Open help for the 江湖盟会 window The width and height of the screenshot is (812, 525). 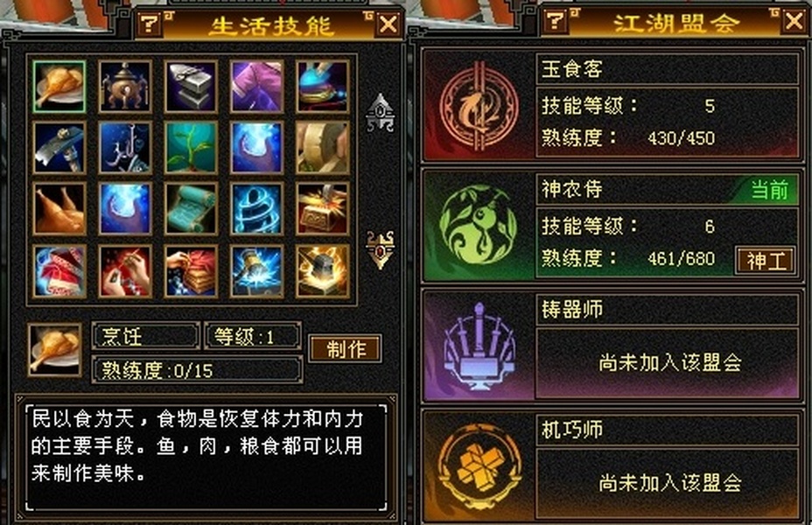click(555, 21)
